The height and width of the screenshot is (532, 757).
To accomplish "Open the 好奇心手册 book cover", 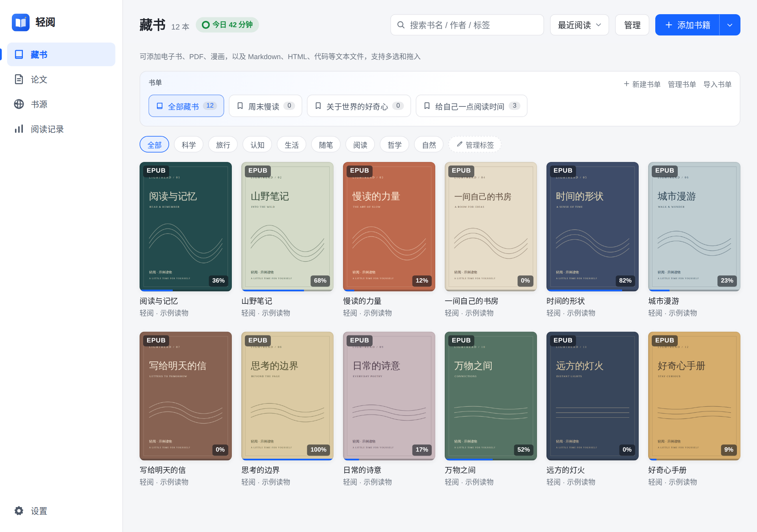I will click(694, 396).
